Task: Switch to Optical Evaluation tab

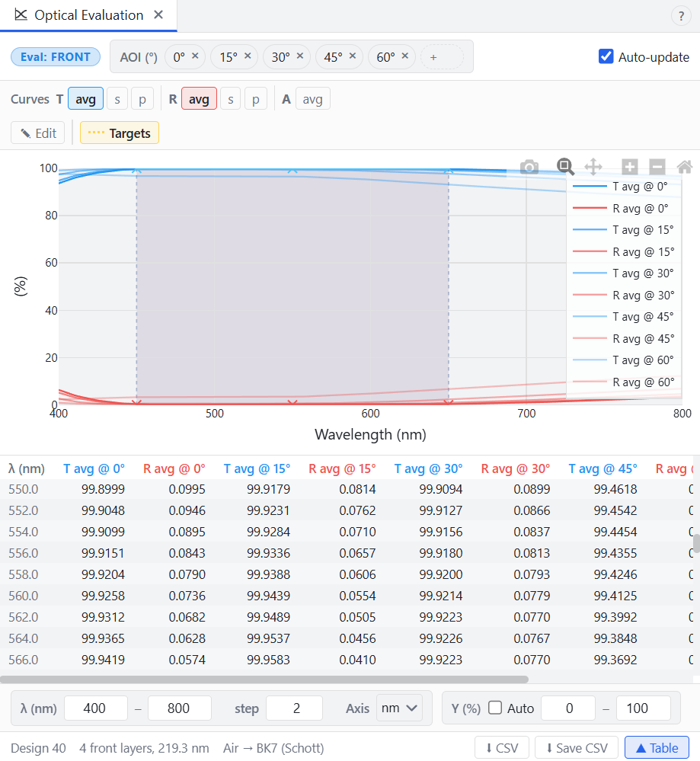Action: (x=88, y=15)
